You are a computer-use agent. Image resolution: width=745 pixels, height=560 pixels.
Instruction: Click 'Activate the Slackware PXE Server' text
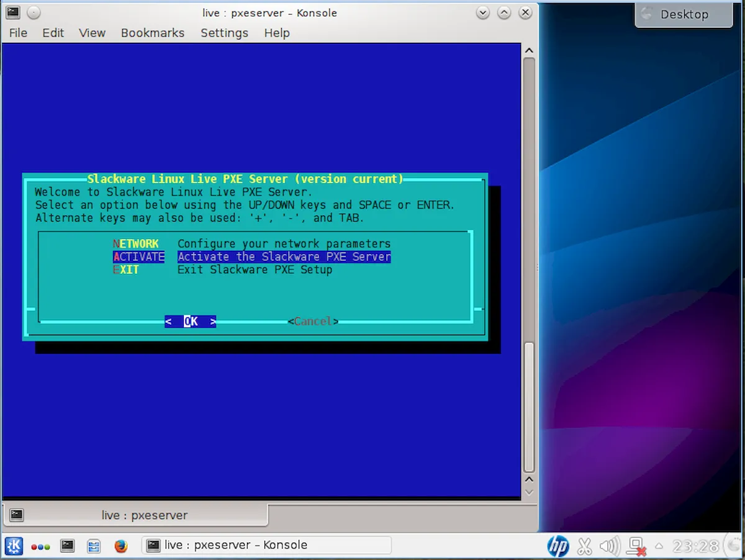pyautogui.click(x=284, y=257)
